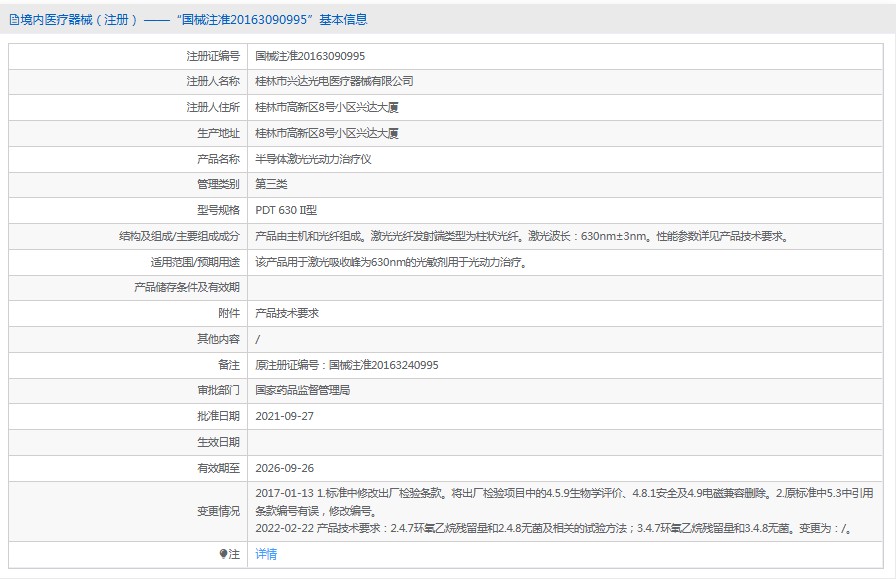Select 原注册证编号：国械注准20163240995

pos(347,365)
